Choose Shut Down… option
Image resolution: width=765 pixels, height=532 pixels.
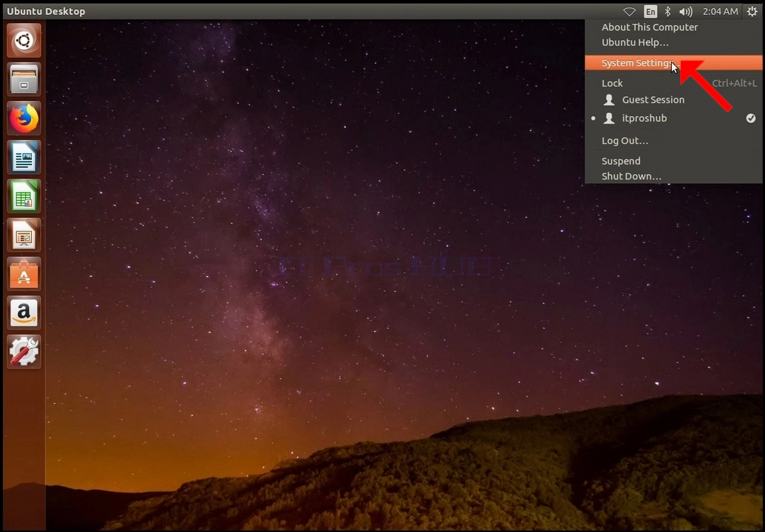(673, 176)
